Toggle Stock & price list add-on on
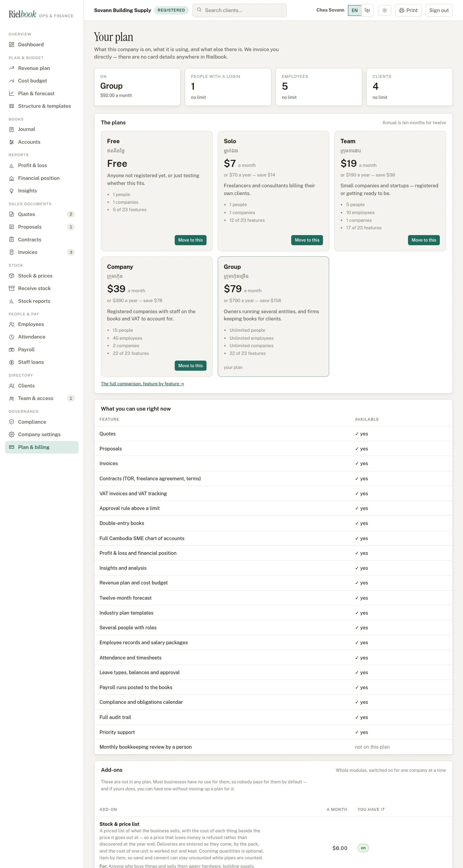The image size is (463, 868). tap(363, 848)
